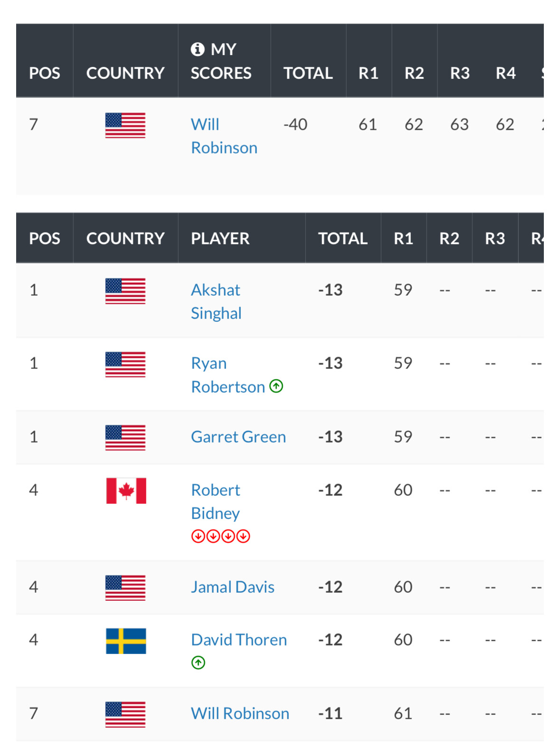Click Canada flag in Robert Bidney row
This screenshot has height=751, width=560.
(126, 491)
